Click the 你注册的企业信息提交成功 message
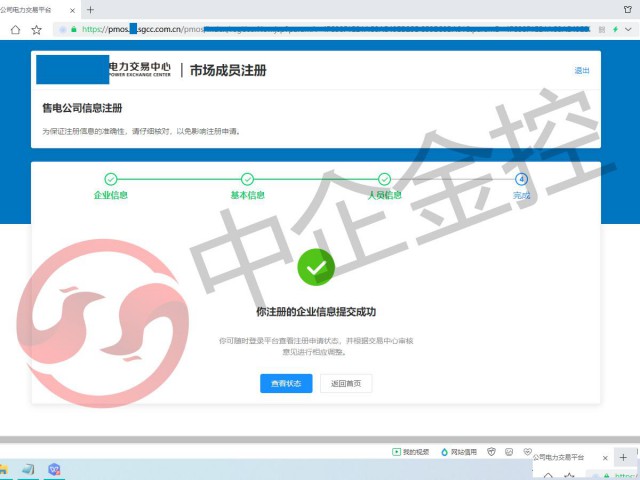 coord(316,312)
